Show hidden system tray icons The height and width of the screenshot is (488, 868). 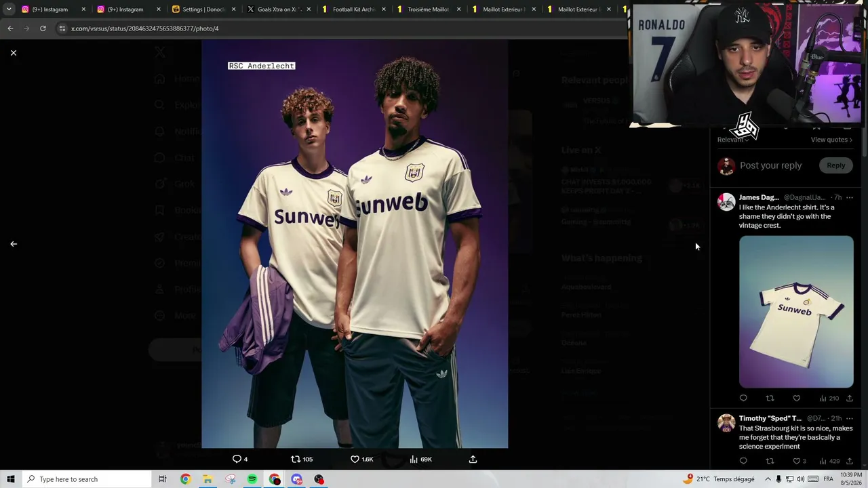[x=768, y=479]
